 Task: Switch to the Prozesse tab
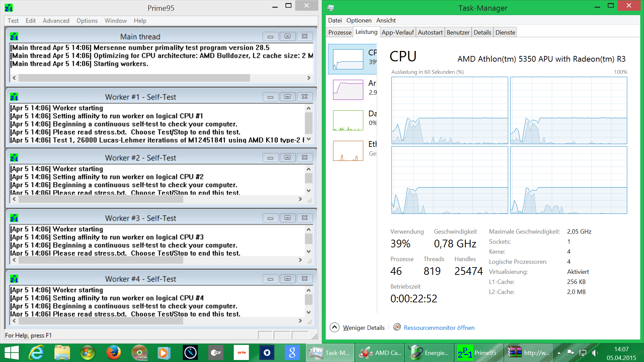click(x=340, y=33)
